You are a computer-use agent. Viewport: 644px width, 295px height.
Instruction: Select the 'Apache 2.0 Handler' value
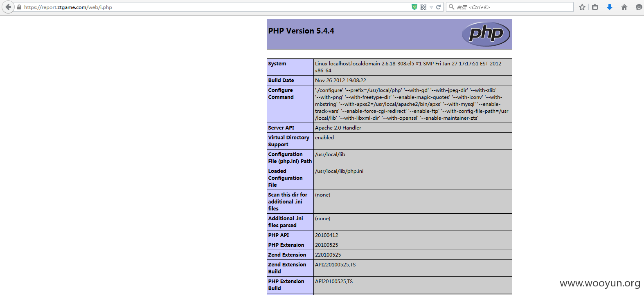[x=338, y=128]
